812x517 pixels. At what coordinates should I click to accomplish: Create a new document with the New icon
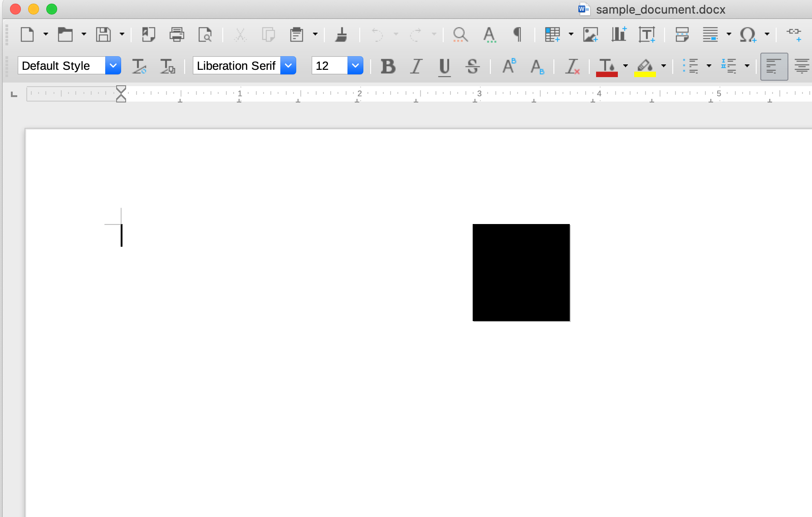tap(27, 34)
